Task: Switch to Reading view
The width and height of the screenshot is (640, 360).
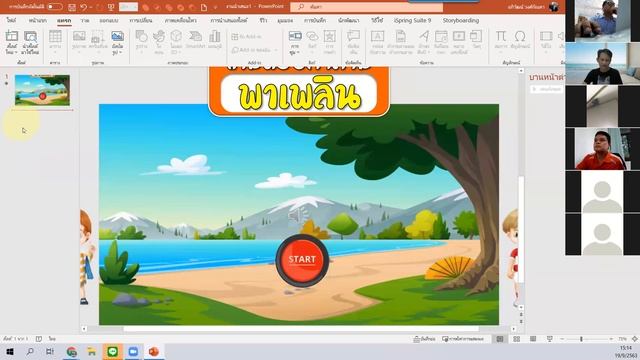Action: click(x=533, y=339)
